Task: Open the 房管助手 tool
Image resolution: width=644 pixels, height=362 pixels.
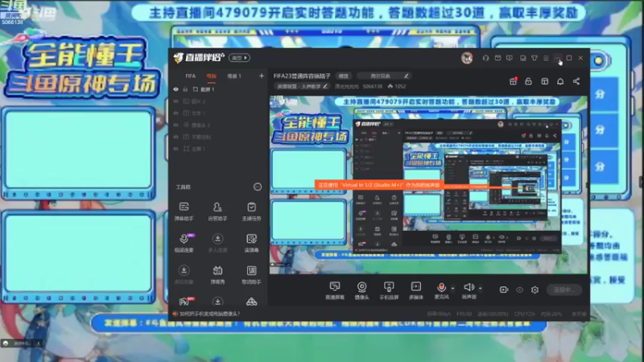Action: click(217, 211)
